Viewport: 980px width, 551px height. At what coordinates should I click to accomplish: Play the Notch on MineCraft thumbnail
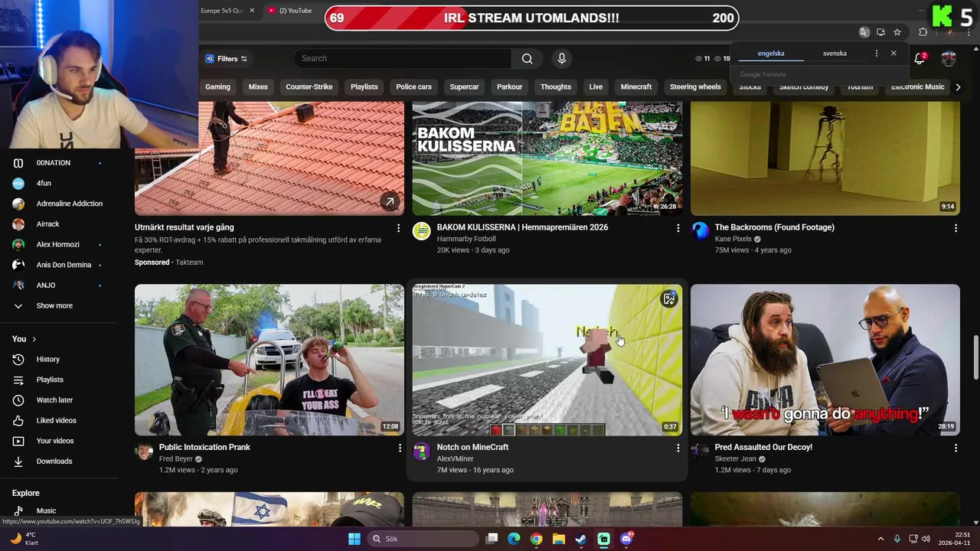pos(547,360)
